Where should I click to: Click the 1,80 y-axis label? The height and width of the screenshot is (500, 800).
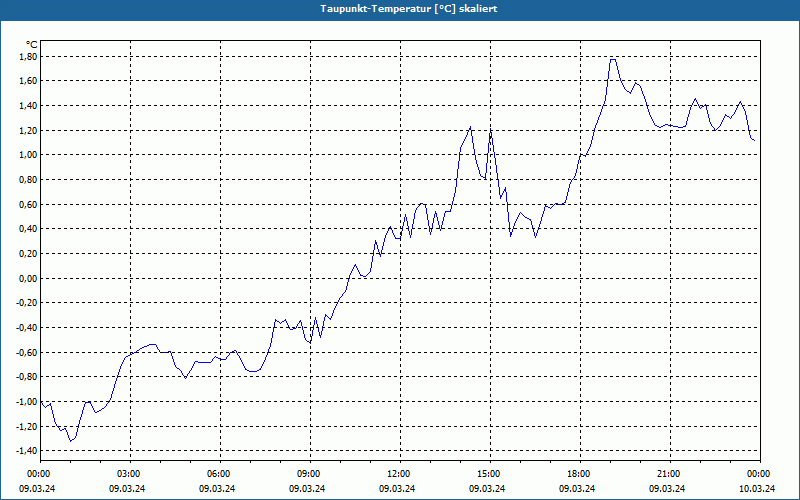29,56
